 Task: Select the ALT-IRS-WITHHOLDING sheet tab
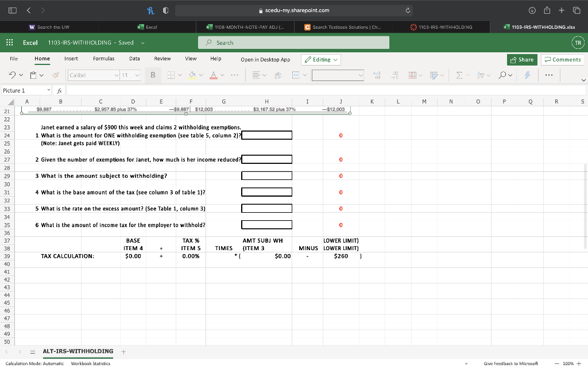(x=78, y=351)
